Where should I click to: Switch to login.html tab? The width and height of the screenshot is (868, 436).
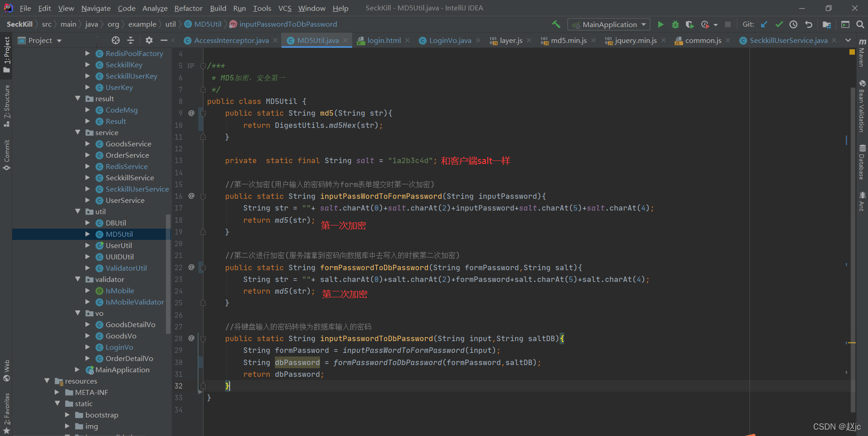(384, 40)
